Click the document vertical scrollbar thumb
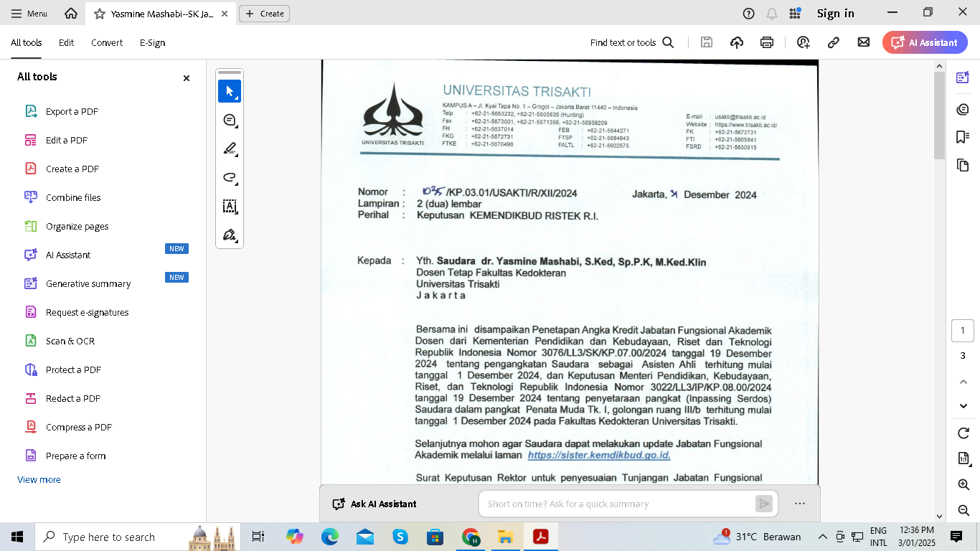The image size is (980, 551). (940, 115)
